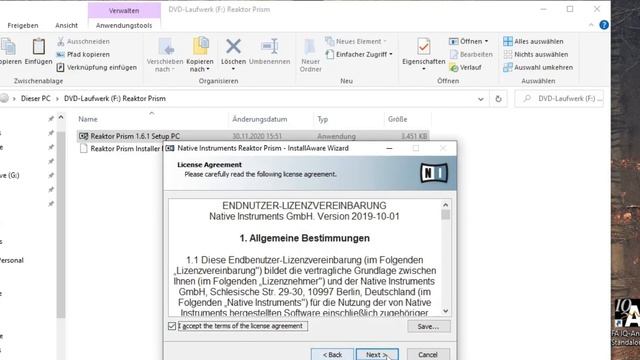The width and height of the screenshot is (640, 360).
Task: Cancel the Reaktor Prism installation
Action: 428,354
